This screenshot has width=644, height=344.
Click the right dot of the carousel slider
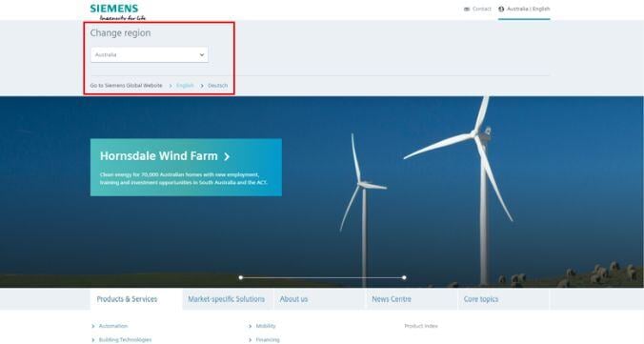404,277
